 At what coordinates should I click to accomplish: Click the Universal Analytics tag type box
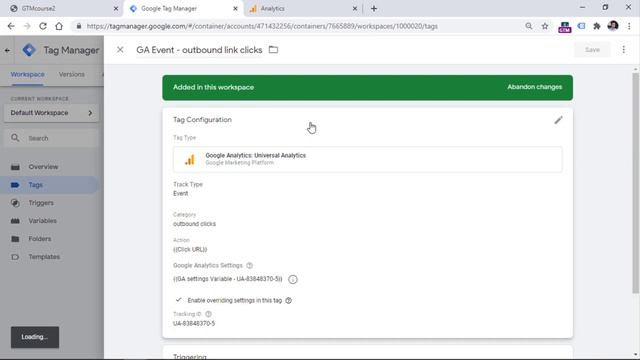367,159
